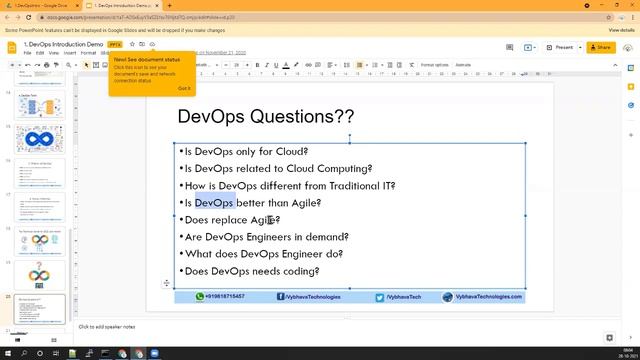640x360 pixels.
Task: Open the Edit menu
Action: pos(40,53)
